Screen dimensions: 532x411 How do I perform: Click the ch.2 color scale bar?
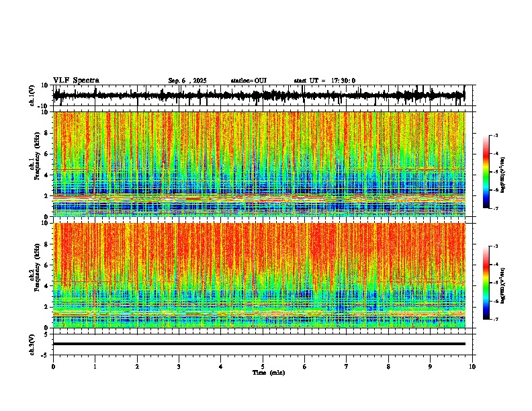[x=486, y=283]
